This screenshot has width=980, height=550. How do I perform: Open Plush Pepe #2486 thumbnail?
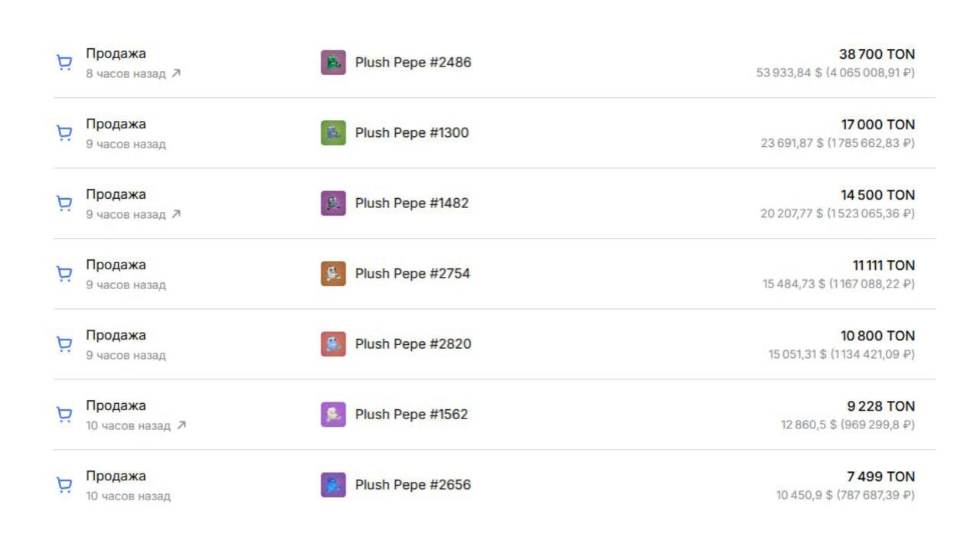(x=333, y=63)
